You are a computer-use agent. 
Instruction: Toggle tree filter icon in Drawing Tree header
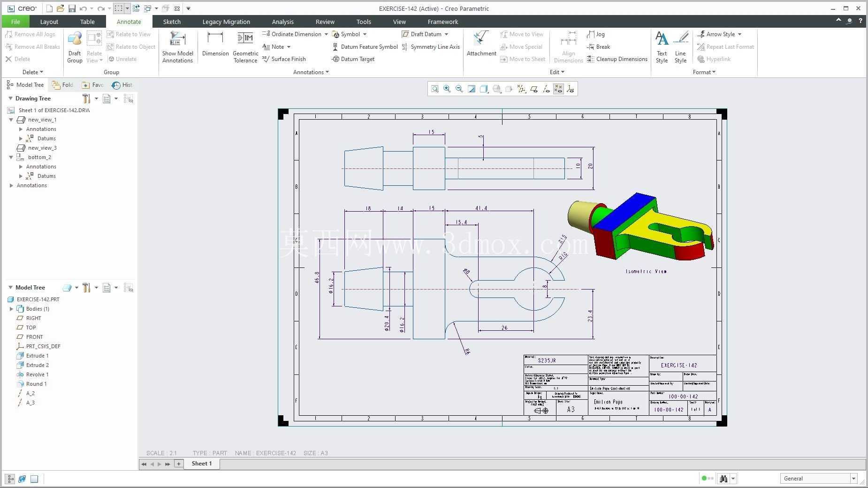click(x=128, y=99)
